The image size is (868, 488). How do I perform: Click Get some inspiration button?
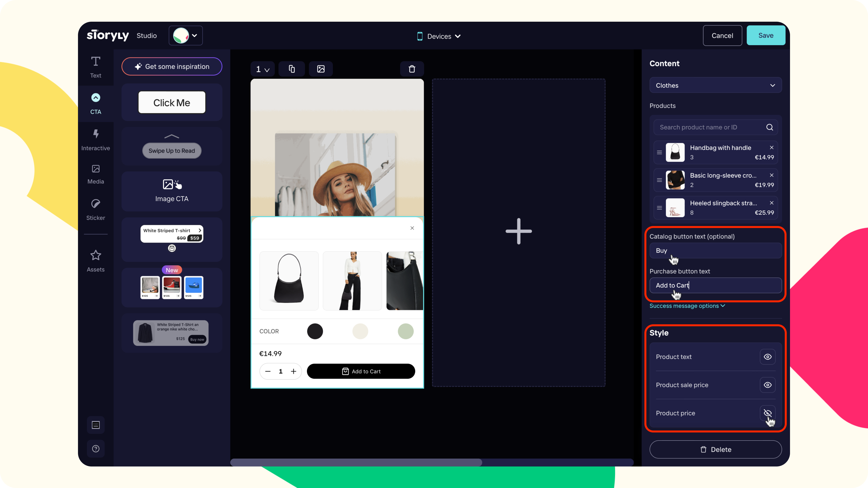click(172, 66)
